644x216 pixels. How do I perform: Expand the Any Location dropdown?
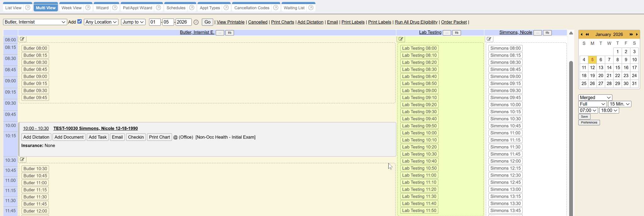101,22
